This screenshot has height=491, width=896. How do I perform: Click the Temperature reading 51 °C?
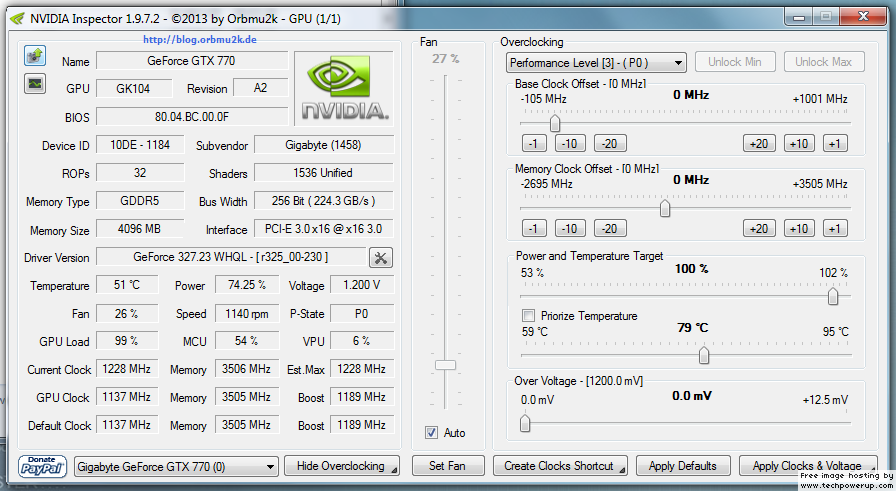127,285
